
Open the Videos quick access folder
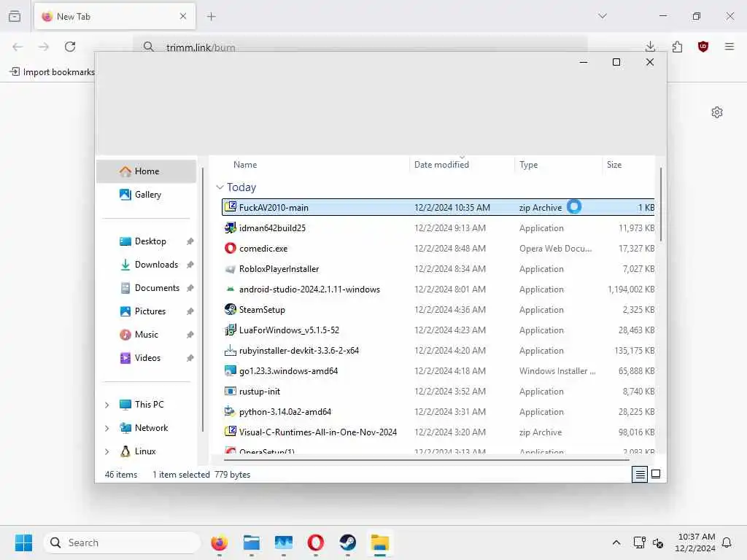point(147,358)
